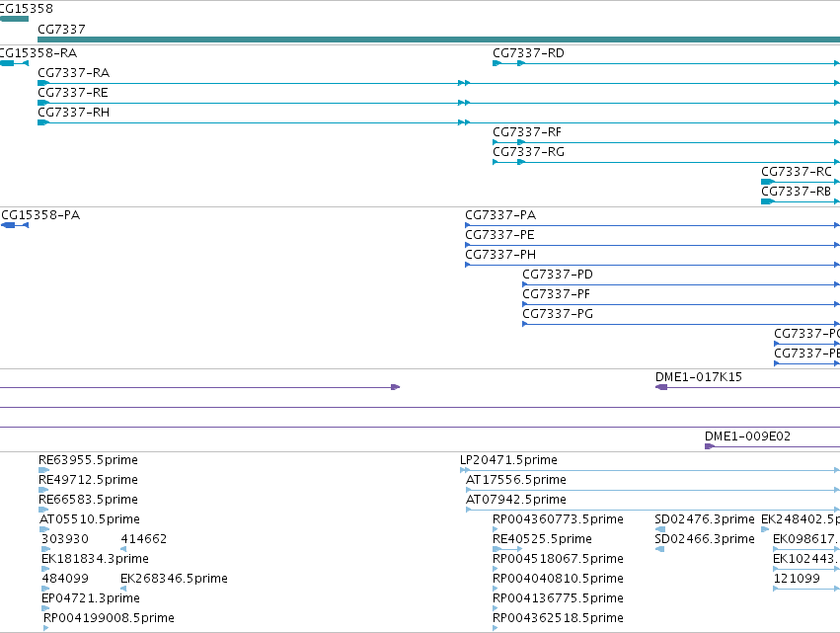Click the EK268346.5prime EST label

[174, 580]
